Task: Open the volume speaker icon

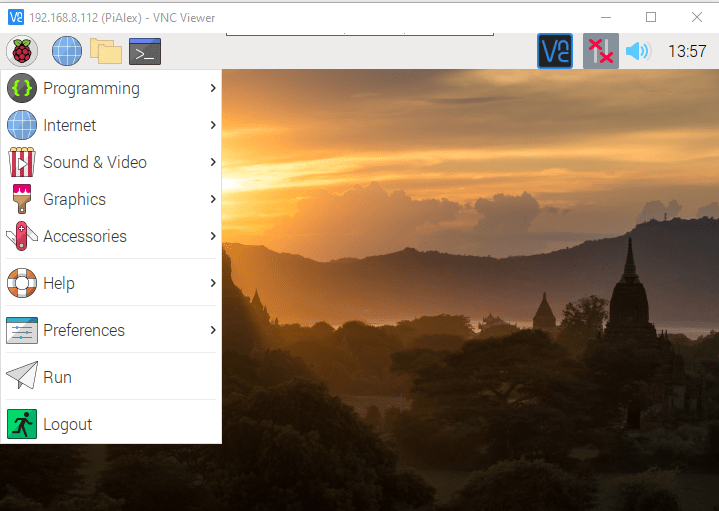Action: [x=638, y=51]
